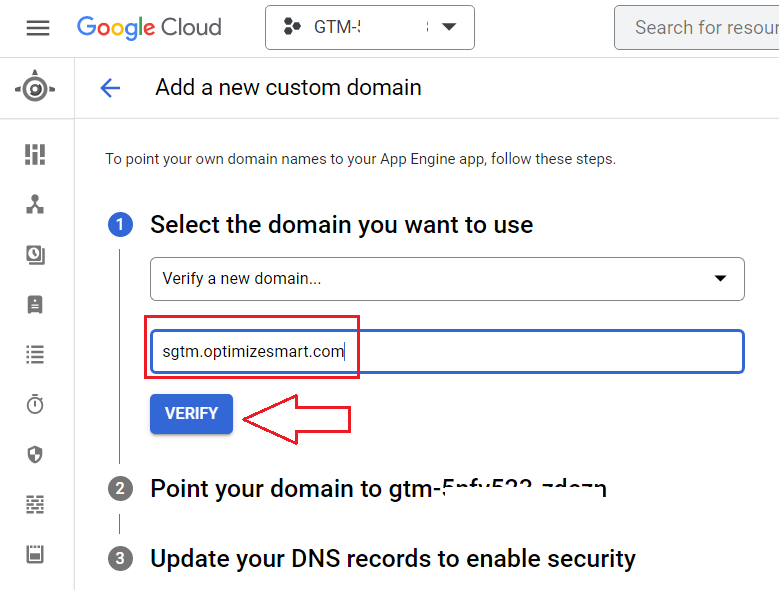Image resolution: width=779 pixels, height=590 pixels.
Task: Open the Instances sidebar icon
Action: (36, 305)
